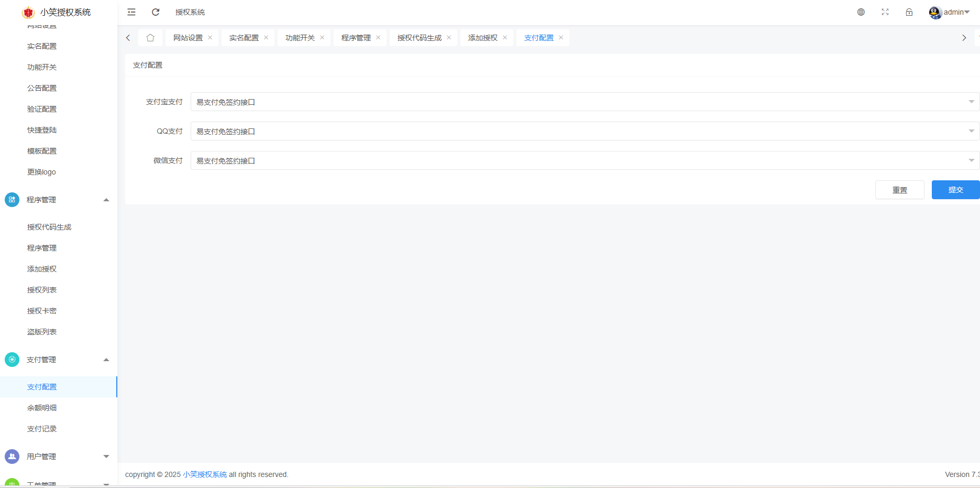The image size is (980, 488).
Task: Close the 网站设置 tab
Action: point(210,37)
